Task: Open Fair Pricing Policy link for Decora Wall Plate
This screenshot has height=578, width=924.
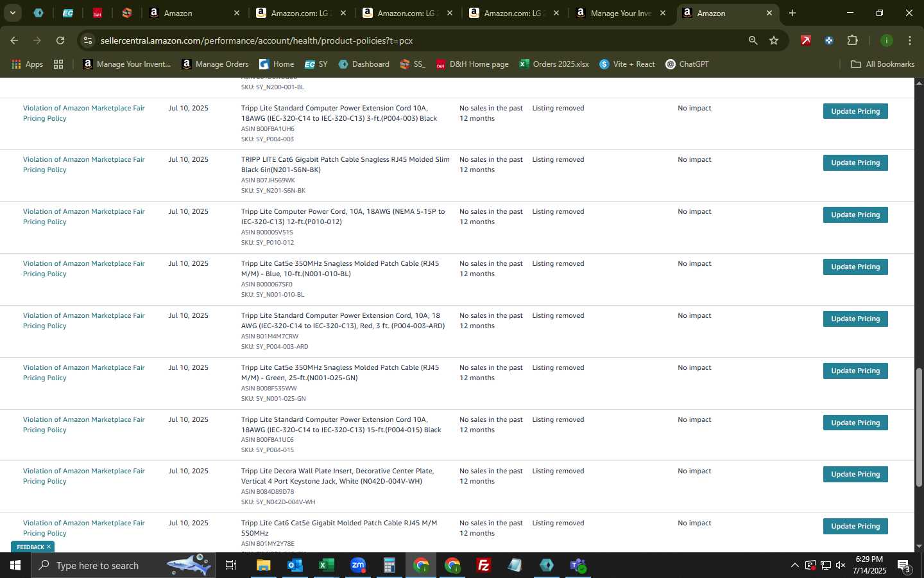Action: pos(84,476)
